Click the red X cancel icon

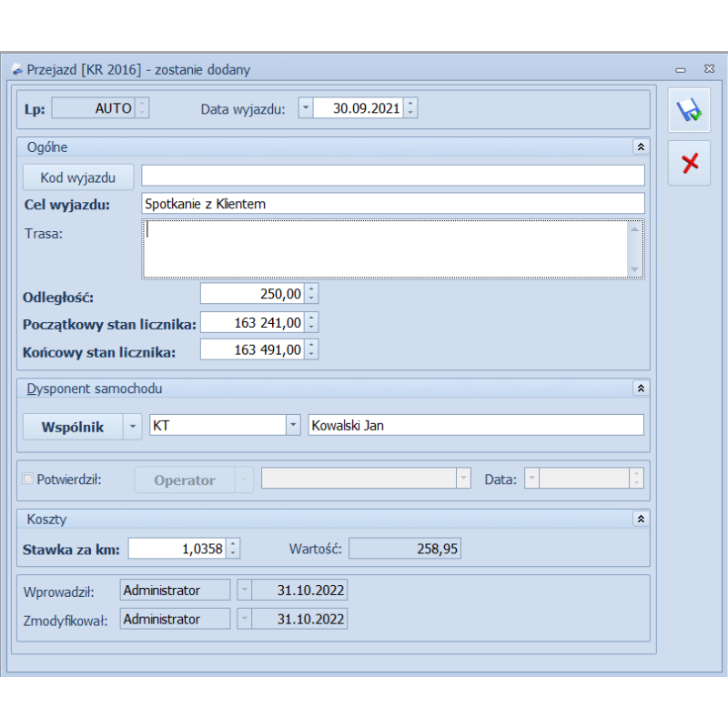point(689,163)
